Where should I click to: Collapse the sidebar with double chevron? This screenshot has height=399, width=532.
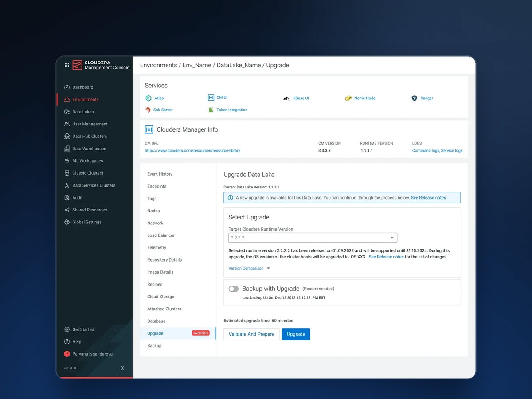[122, 368]
